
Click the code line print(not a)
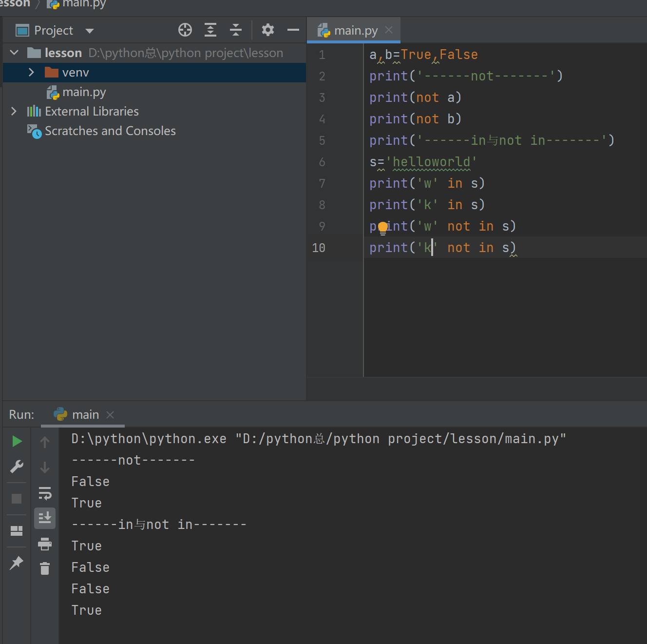pos(416,98)
